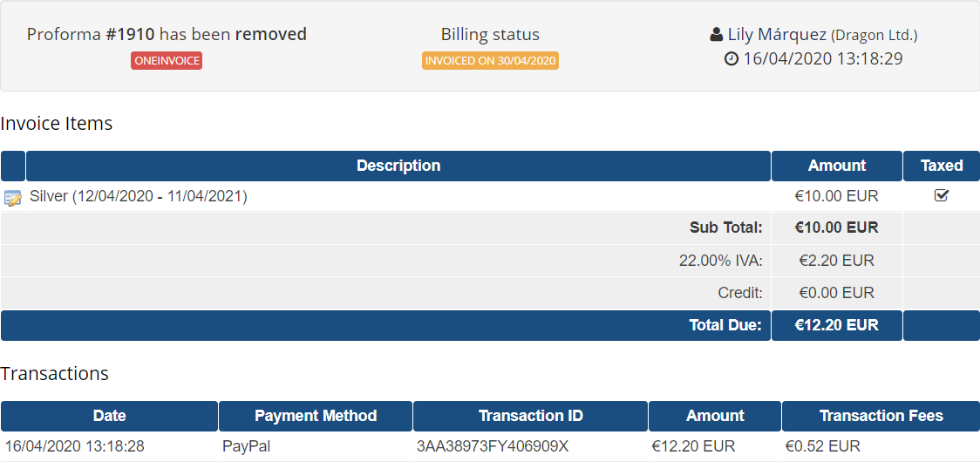The height and width of the screenshot is (462, 980).
Task: Click the clock icon before the 16/04/2020 timestamp
Action: point(732,59)
